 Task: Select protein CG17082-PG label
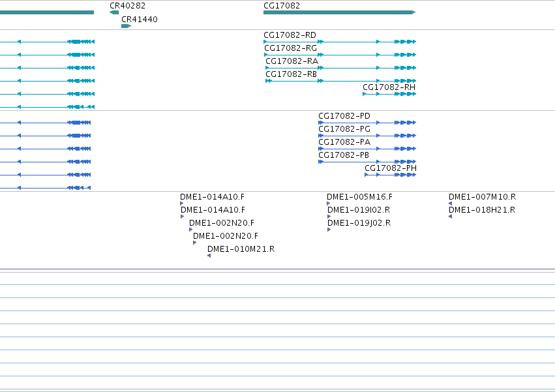coord(344,129)
